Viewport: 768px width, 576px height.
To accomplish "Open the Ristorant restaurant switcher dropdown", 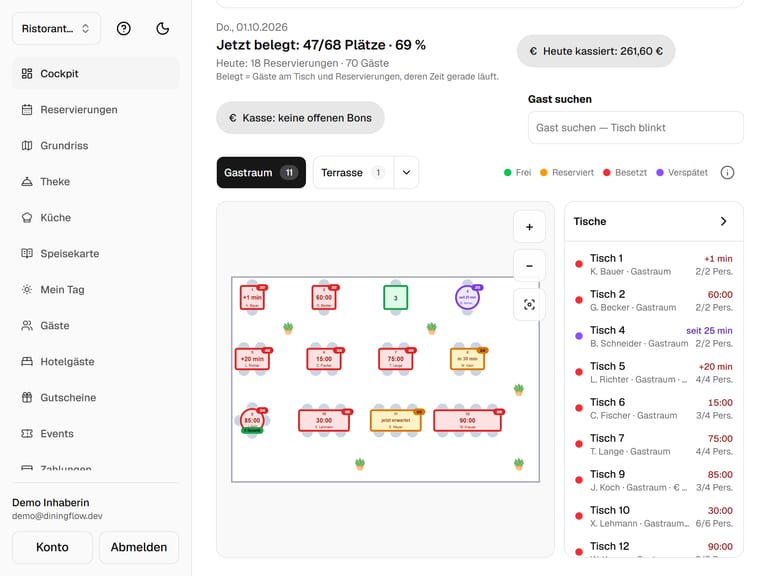I will pyautogui.click(x=56, y=29).
